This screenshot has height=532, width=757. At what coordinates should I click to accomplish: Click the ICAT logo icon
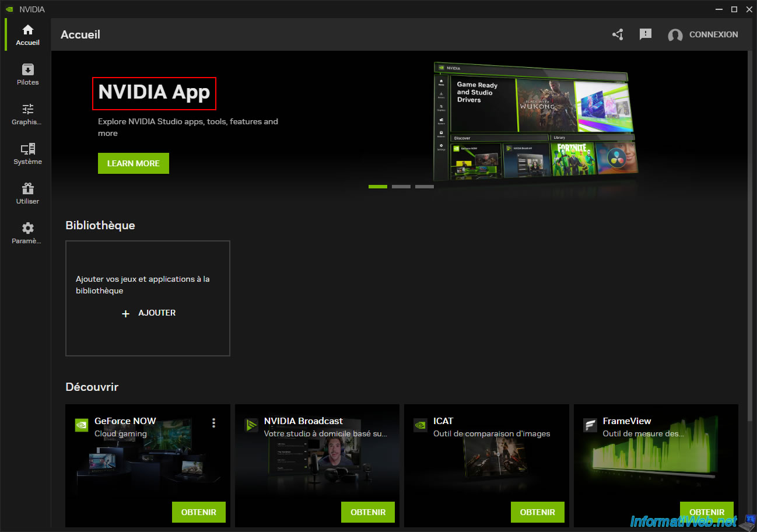tap(420, 425)
